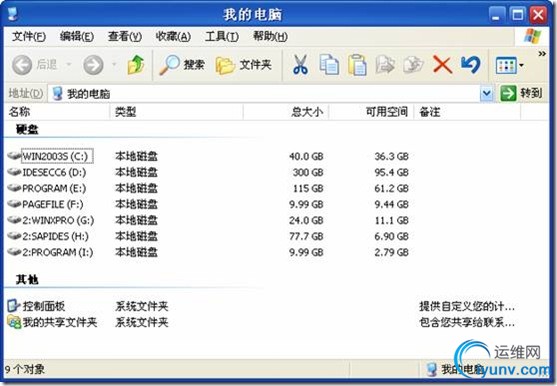557x386 pixels.
Task: Open Forward history dropdown arrow
Action: [x=114, y=65]
